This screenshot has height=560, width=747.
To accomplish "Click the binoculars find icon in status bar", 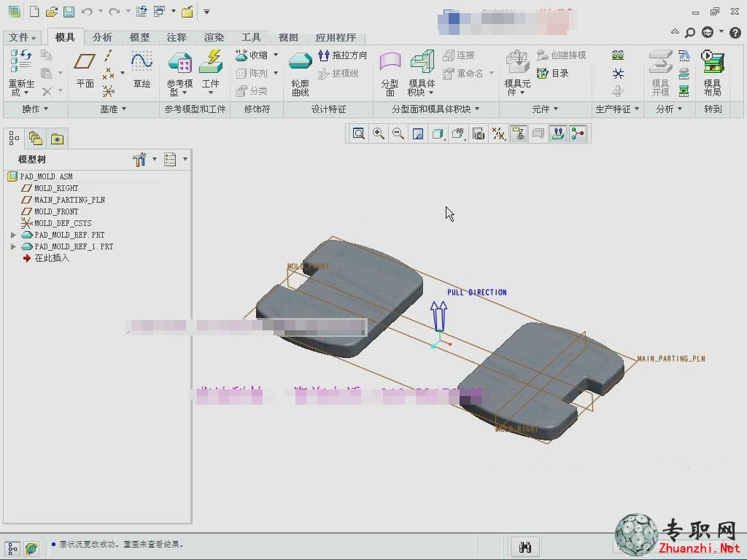I will [x=525, y=547].
